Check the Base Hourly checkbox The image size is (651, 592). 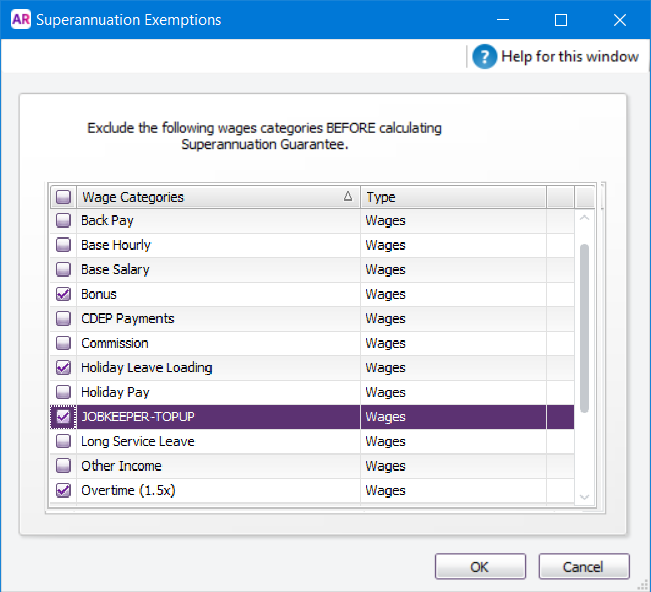[63, 245]
